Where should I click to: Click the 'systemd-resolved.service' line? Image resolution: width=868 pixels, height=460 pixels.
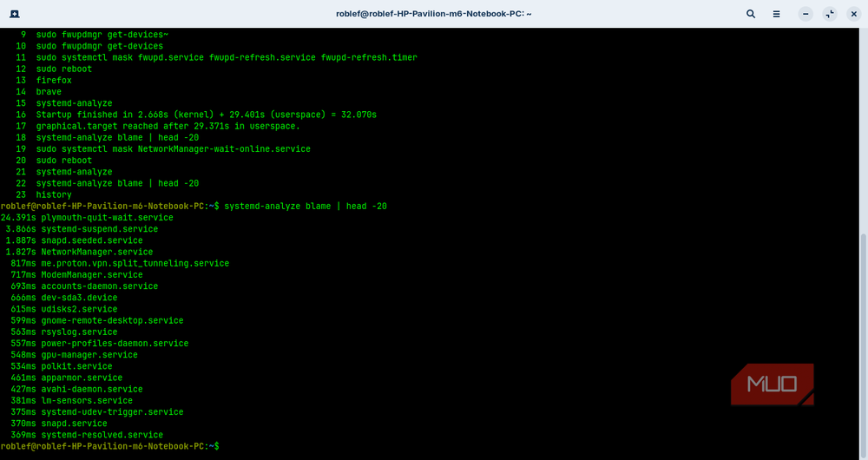87,435
